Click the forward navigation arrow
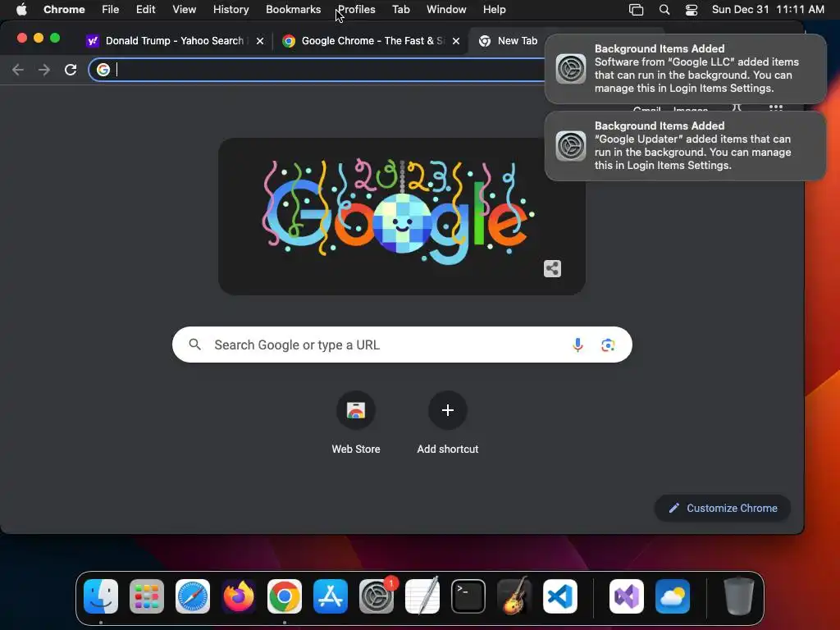The height and width of the screenshot is (630, 840). 44,70
